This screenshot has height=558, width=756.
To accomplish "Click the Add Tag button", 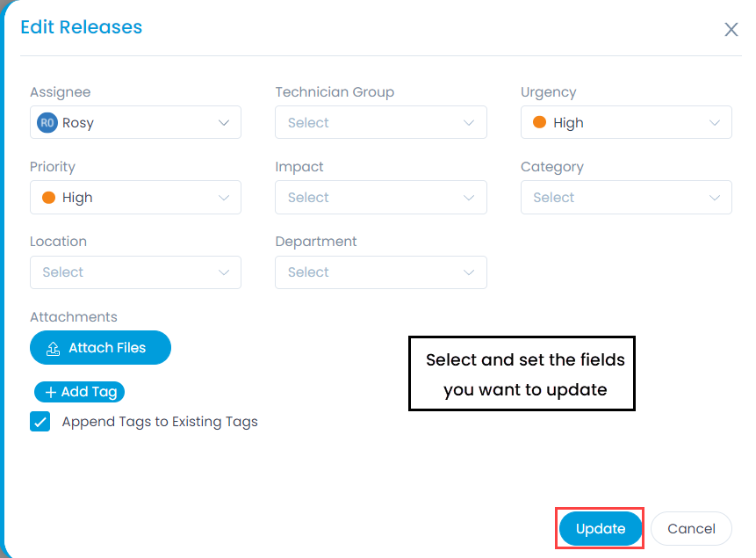I will click(x=80, y=392).
